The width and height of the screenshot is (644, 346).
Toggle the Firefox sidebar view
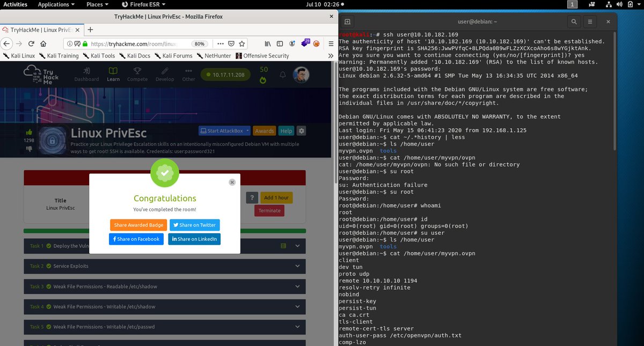click(x=279, y=43)
